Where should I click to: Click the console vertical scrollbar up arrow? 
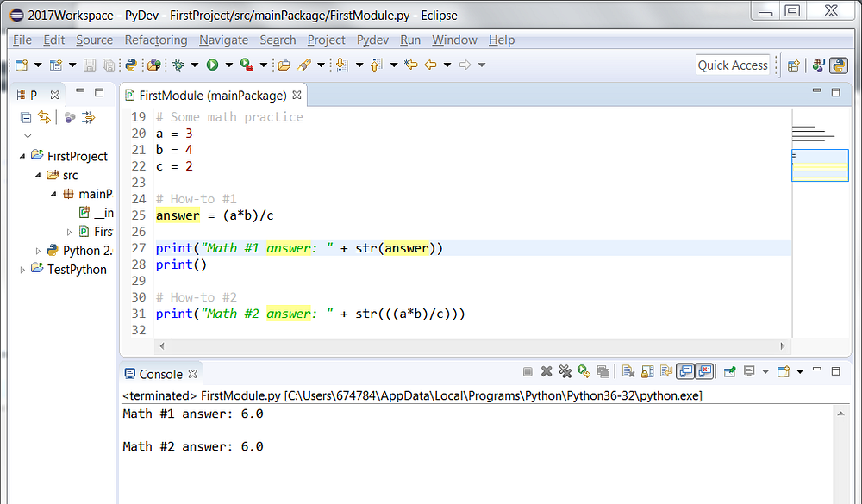point(840,414)
